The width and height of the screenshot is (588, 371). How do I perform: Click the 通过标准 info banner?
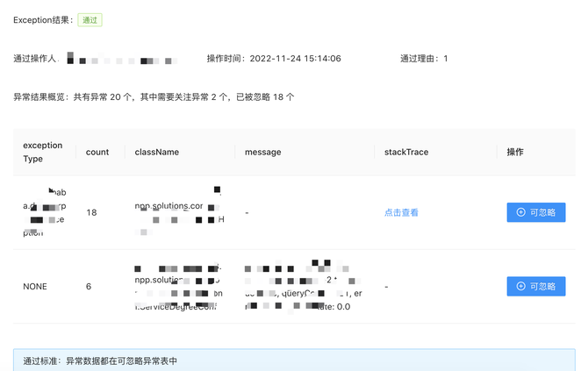coord(294,360)
